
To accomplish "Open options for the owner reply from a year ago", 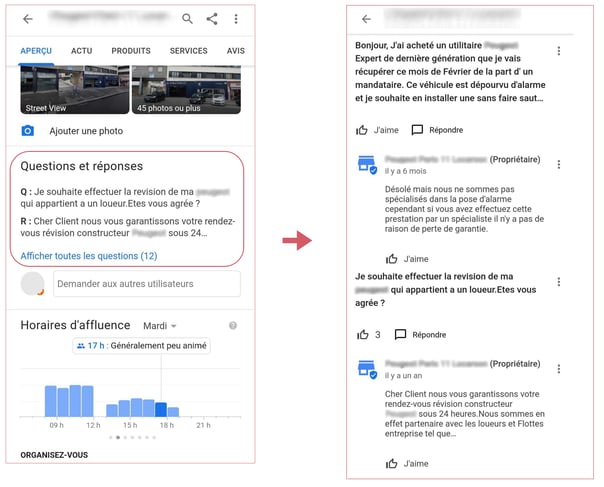I will [559, 369].
